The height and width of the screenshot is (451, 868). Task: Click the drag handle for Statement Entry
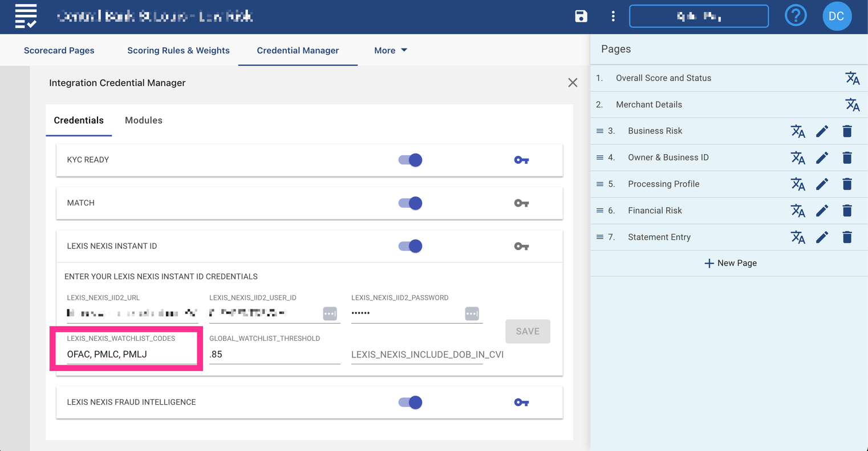click(600, 237)
